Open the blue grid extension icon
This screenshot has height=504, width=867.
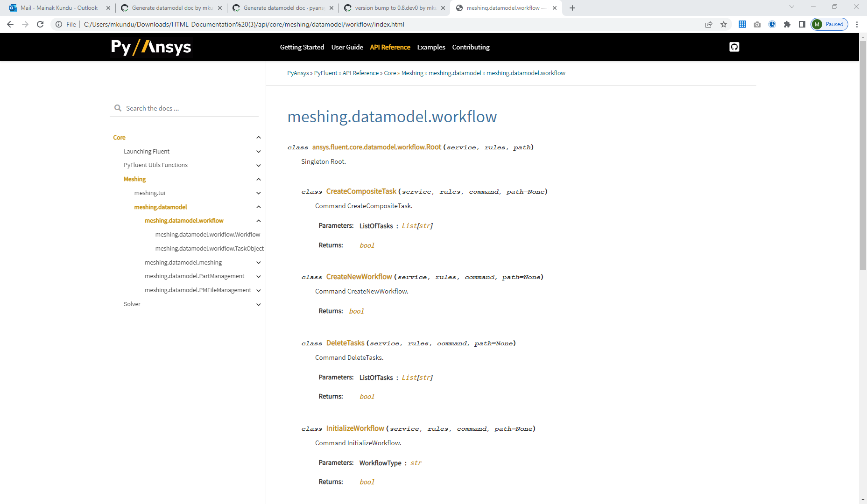742,24
